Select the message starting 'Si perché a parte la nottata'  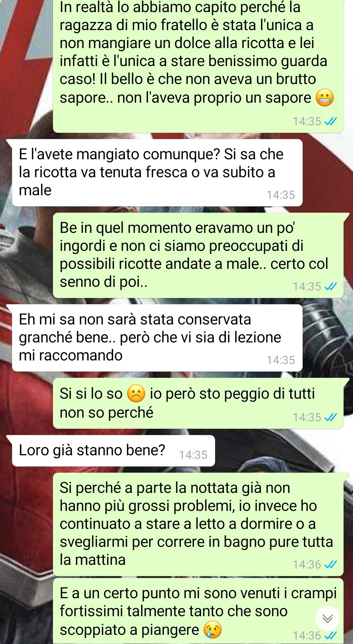(x=198, y=524)
